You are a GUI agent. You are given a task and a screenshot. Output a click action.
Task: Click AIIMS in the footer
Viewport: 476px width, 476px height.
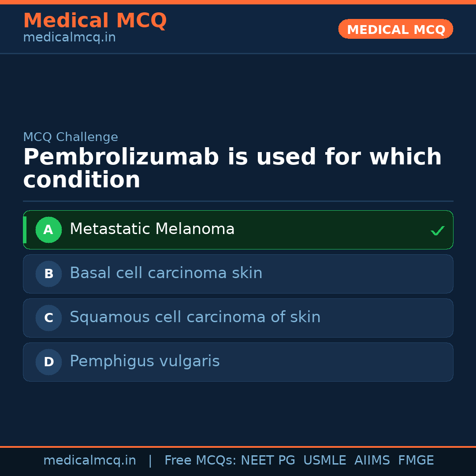coord(372,461)
